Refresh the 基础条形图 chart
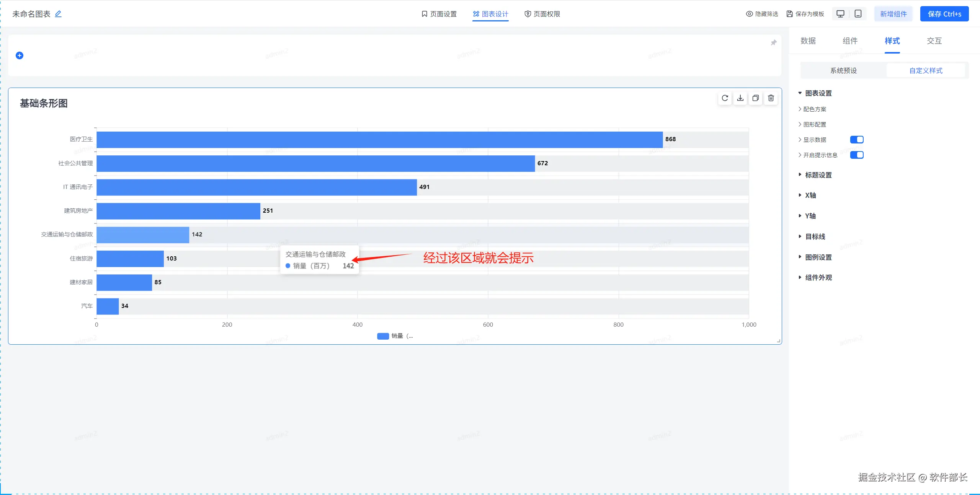Image resolution: width=980 pixels, height=495 pixels. point(725,98)
